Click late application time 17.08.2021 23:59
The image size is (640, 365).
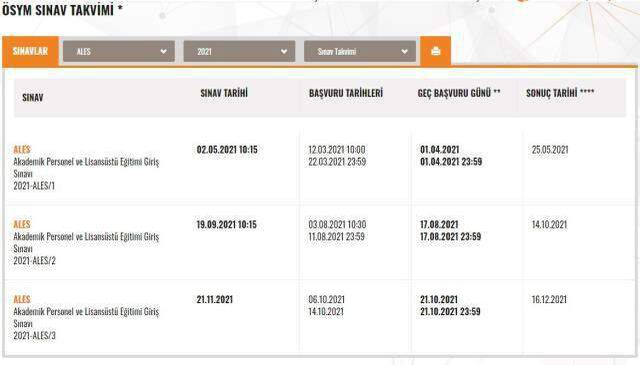[x=451, y=236]
